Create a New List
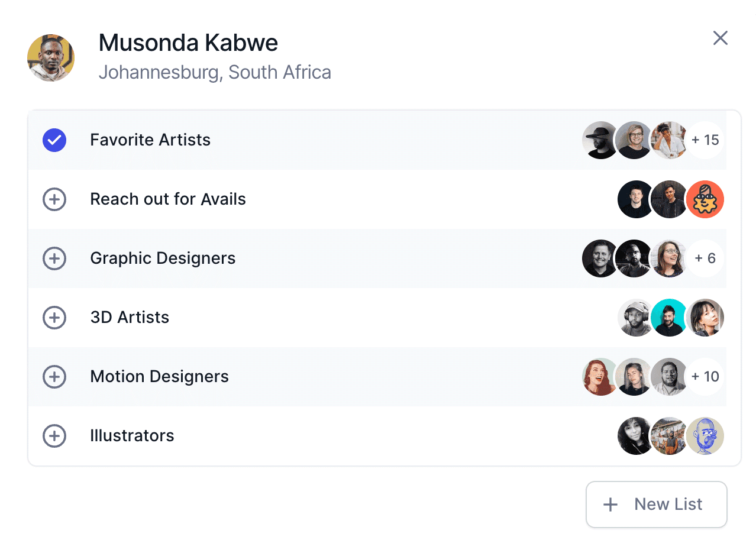 coord(656,504)
